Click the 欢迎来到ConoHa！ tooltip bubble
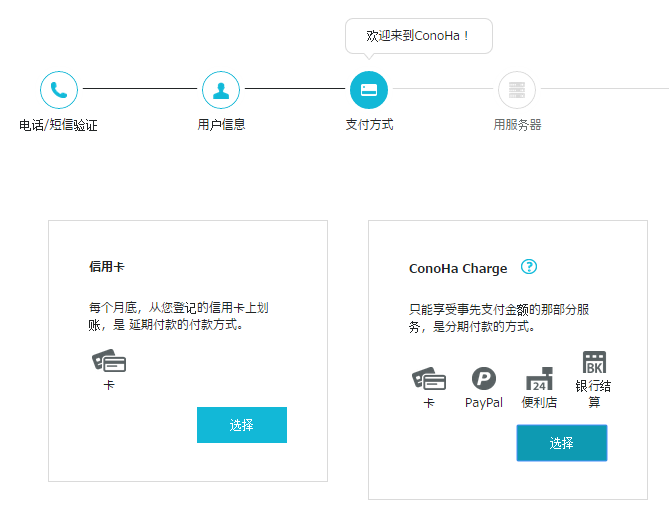Viewport: 669px width, 518px height. tap(419, 36)
